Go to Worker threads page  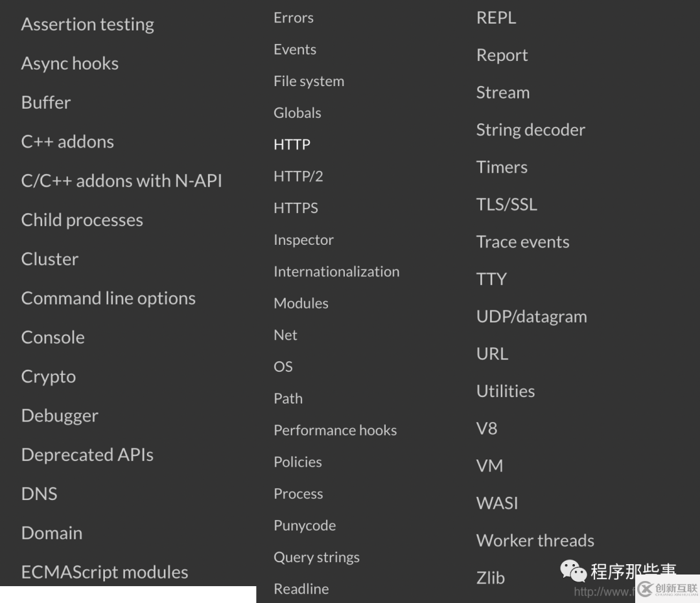tap(535, 541)
